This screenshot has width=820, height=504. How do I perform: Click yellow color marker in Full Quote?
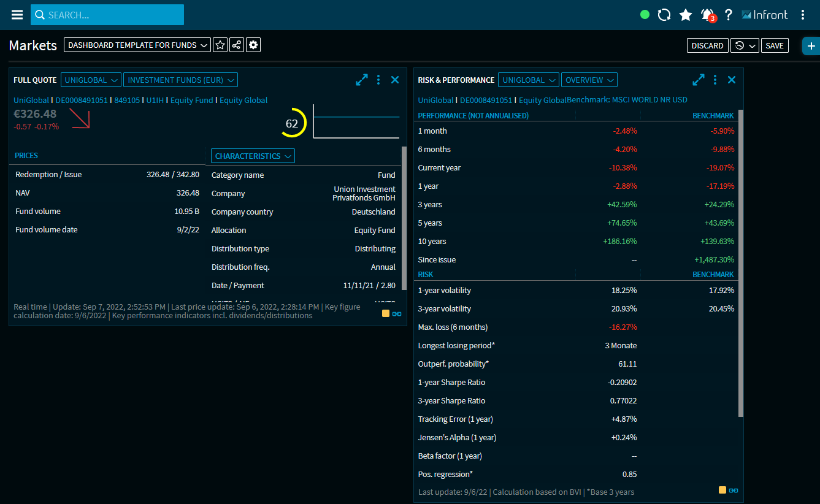[386, 314]
